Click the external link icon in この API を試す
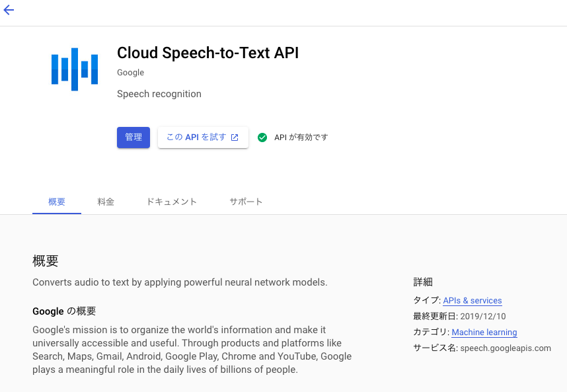Screen dimensions: 567x392 pyautogui.click(x=235, y=137)
